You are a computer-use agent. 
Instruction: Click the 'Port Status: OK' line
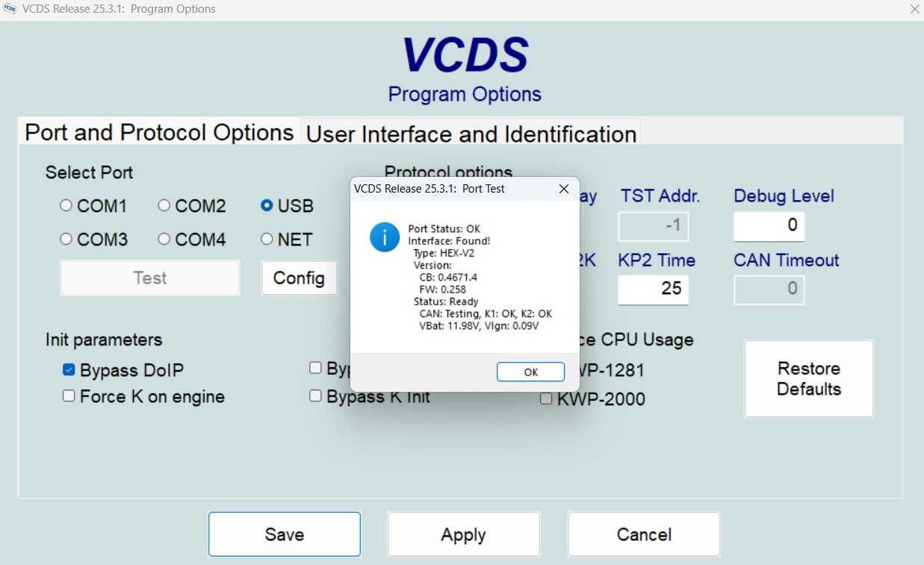444,228
